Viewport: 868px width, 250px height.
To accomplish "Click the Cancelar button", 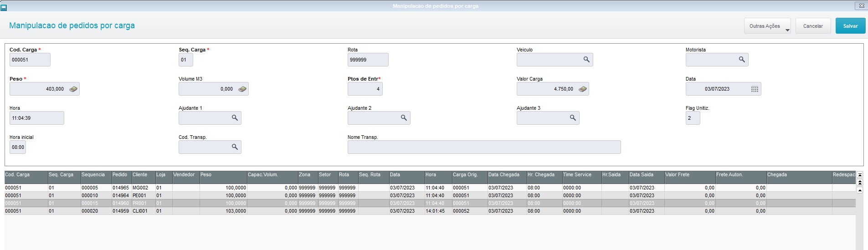I will 813,26.
